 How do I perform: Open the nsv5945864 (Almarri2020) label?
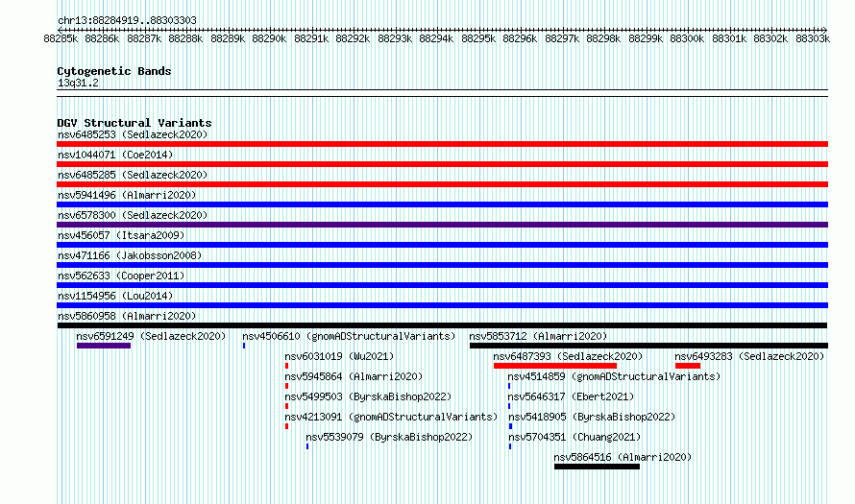pyautogui.click(x=354, y=376)
